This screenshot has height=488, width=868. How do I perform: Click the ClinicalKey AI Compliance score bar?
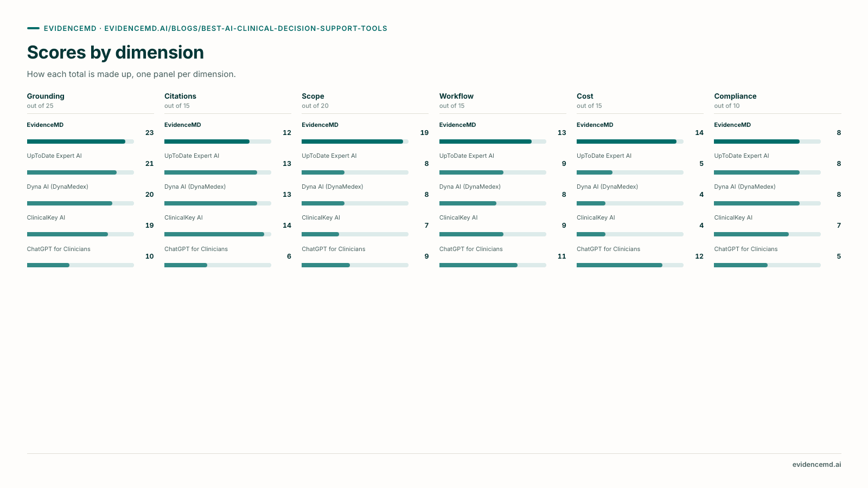767,234
